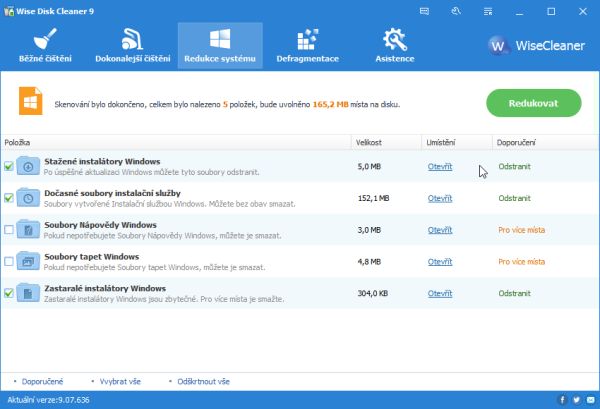This screenshot has height=409, width=600.
Task: Select the Soubory tapet Windows row title
Action: 91,257
